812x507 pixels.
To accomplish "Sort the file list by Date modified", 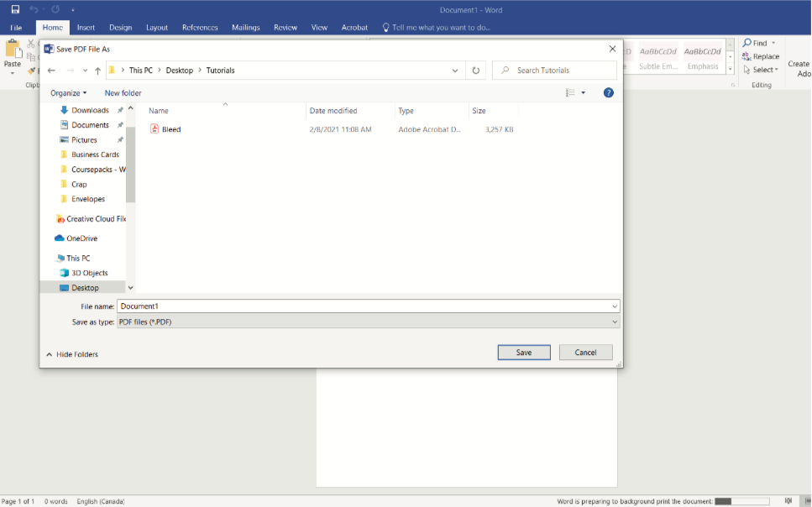I will point(333,111).
